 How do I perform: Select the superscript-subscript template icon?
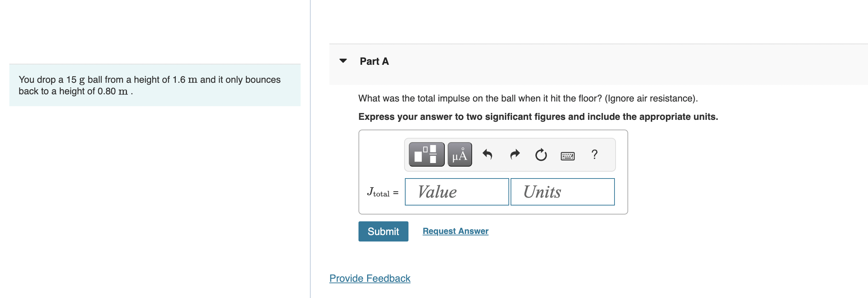pos(426,154)
